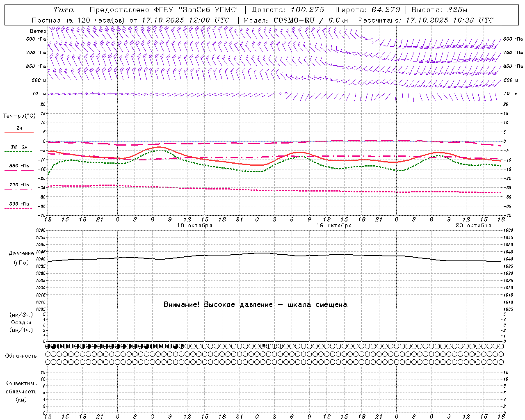Image resolution: width=525 pixels, height=420 pixels.
Task: Select the 'Широта: 64.279' header field
Action: tap(367, 10)
